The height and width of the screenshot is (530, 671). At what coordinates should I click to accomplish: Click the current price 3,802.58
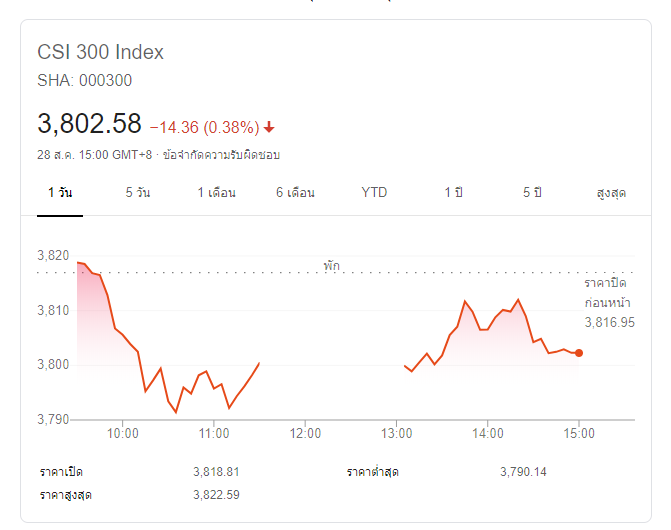pos(89,124)
